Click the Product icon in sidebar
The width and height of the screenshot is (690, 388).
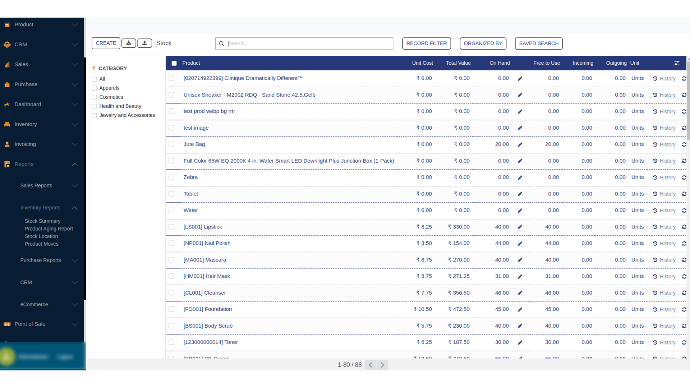pyautogui.click(x=7, y=25)
